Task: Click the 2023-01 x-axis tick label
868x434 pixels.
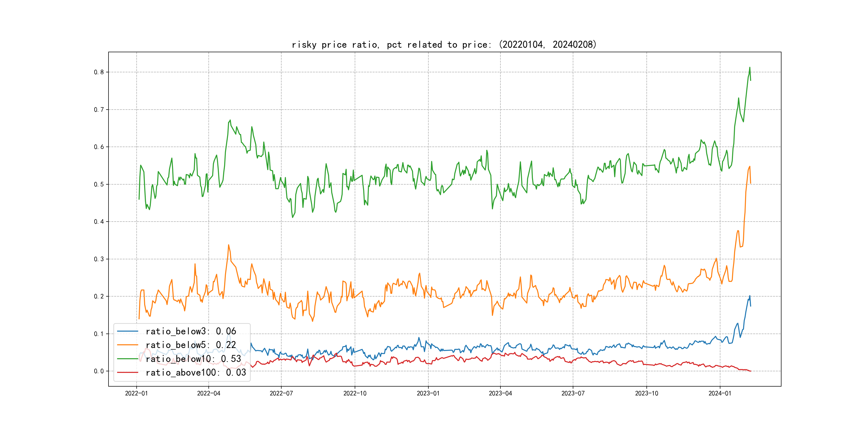Action: pos(428,393)
